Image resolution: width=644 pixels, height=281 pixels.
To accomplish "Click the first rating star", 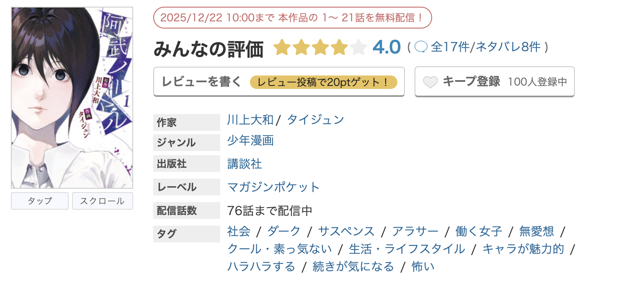I will coord(282,47).
